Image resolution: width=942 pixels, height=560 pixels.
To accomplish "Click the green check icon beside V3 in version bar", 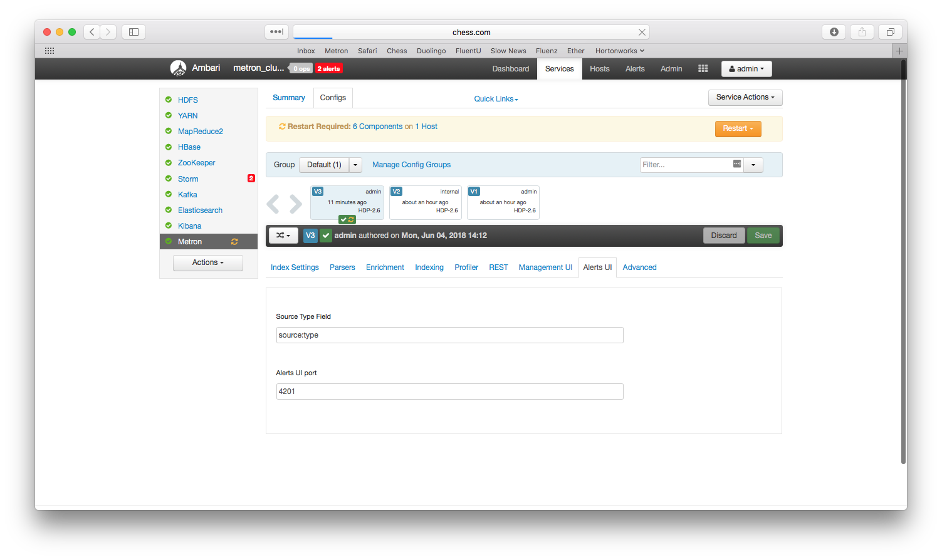I will pos(326,236).
